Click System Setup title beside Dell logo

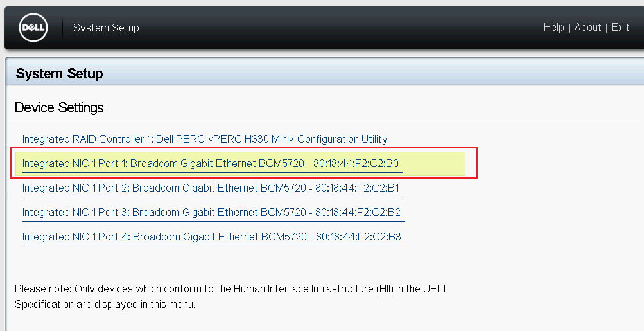click(x=106, y=28)
